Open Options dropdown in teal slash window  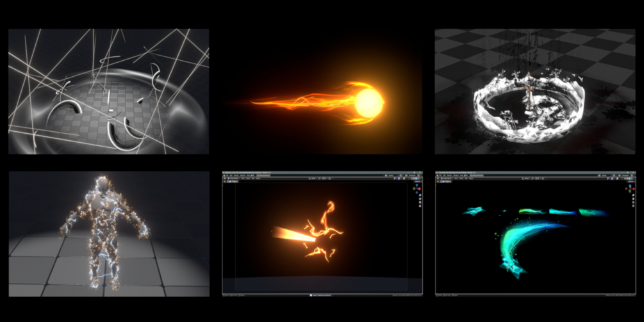point(631,181)
